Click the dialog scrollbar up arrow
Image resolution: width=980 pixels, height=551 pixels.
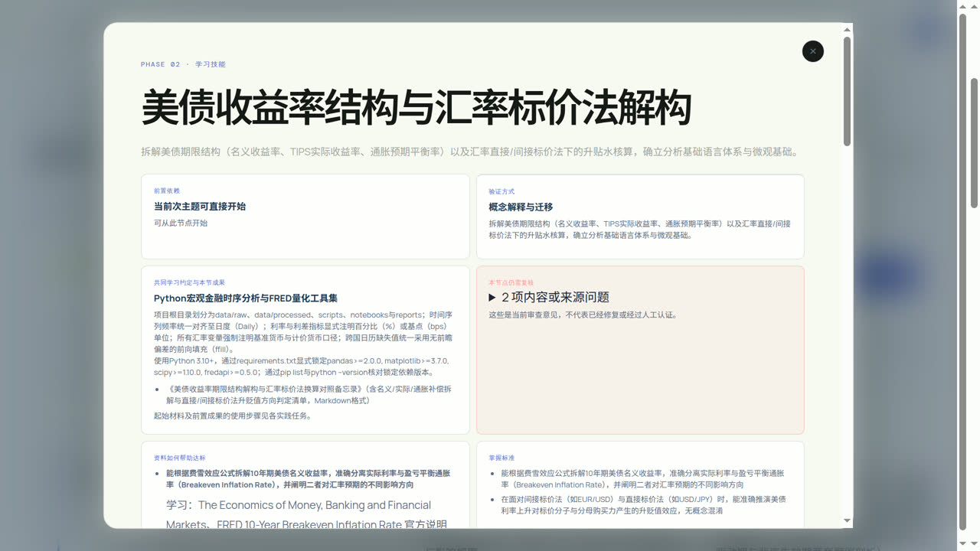pyautogui.click(x=847, y=30)
